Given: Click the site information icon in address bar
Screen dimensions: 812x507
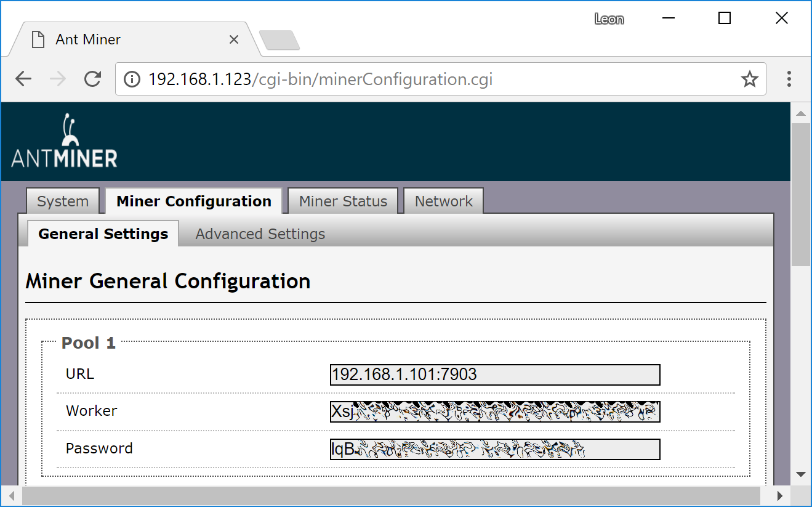Looking at the screenshot, I should [x=132, y=79].
